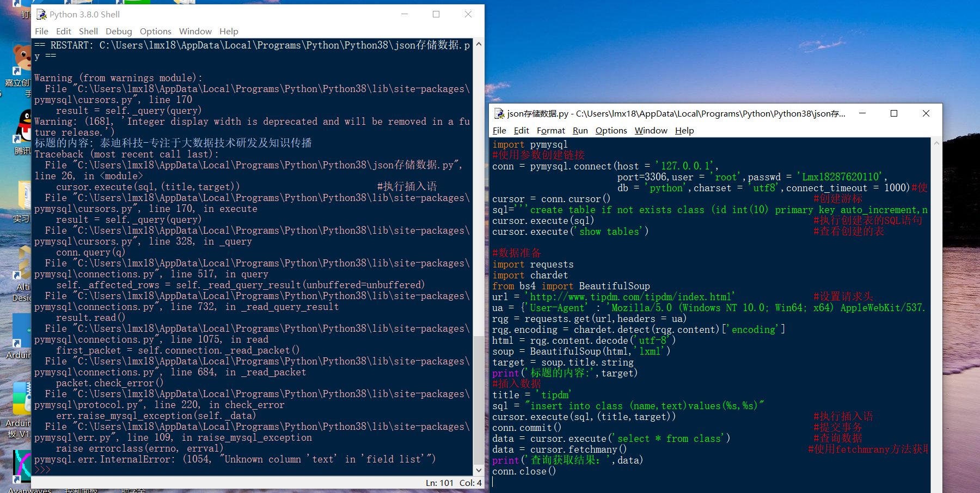Click 'packet.check_error()' line in Shell
The height and width of the screenshot is (493, 980).
[109, 383]
